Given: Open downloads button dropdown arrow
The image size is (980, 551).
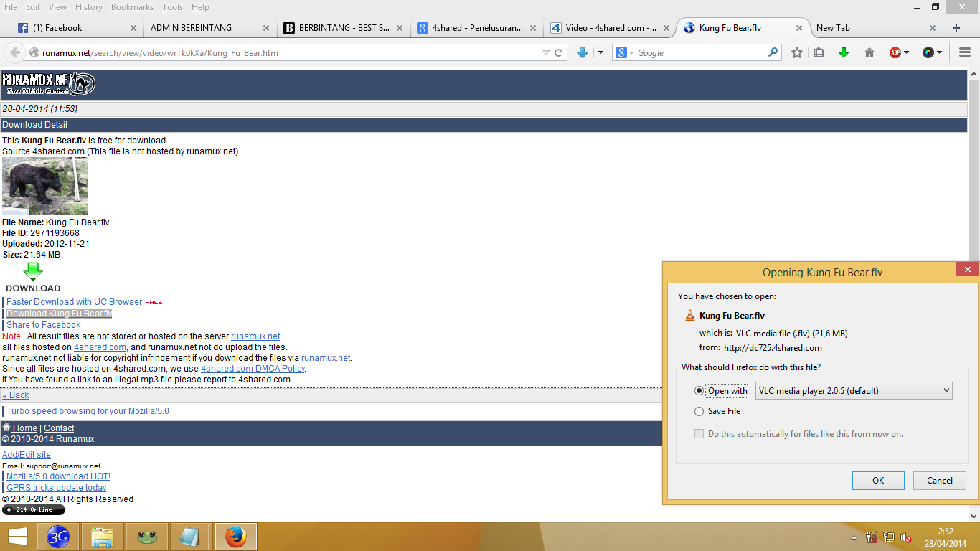Looking at the screenshot, I should pos(600,52).
